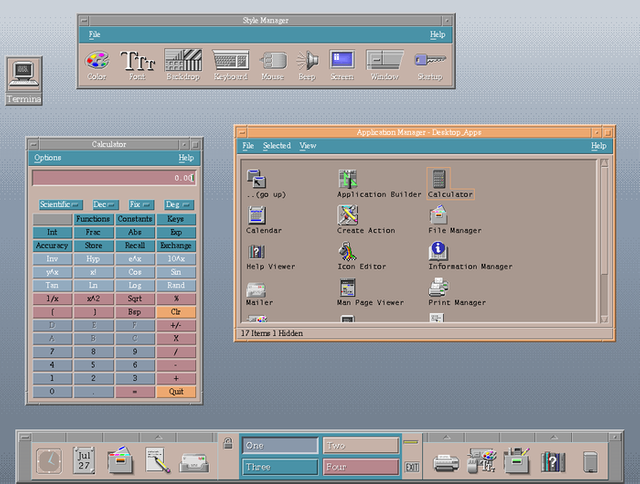Open the Jul 27 calendar front panel icon
Image resolution: width=640 pixels, height=484 pixels.
[84, 461]
